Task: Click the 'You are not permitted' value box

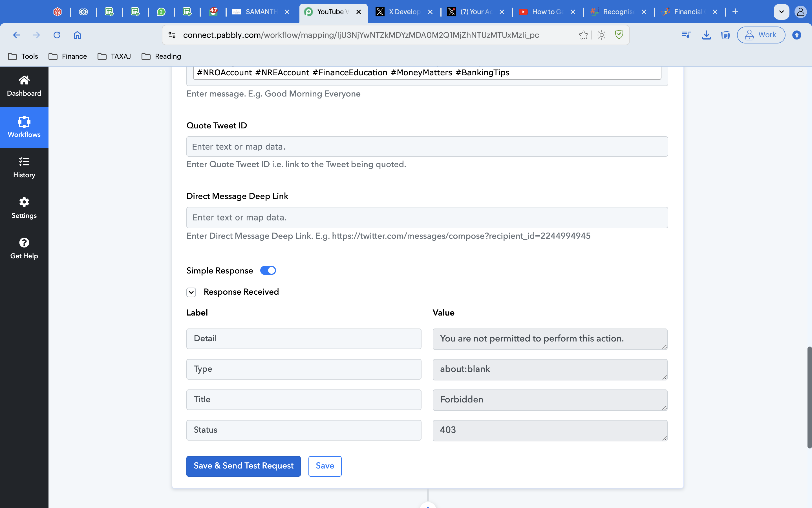Action: tap(550, 339)
